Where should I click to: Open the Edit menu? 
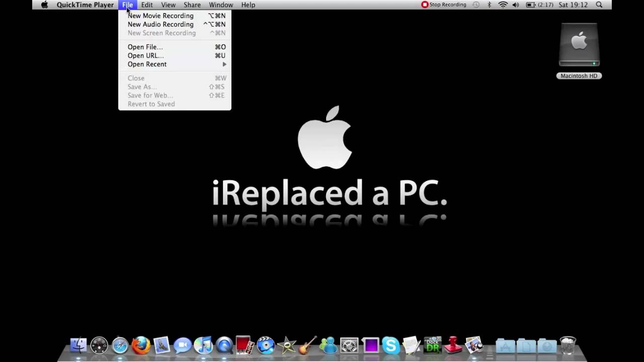[147, 5]
